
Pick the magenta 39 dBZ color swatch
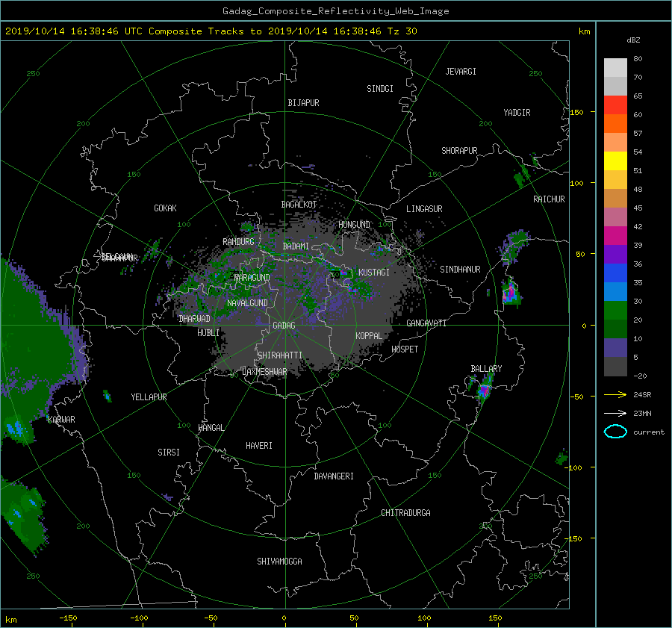[x=615, y=236]
